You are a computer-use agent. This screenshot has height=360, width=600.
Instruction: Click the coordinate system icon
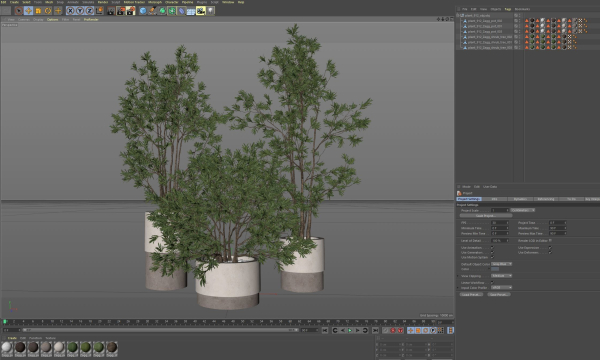click(99, 11)
